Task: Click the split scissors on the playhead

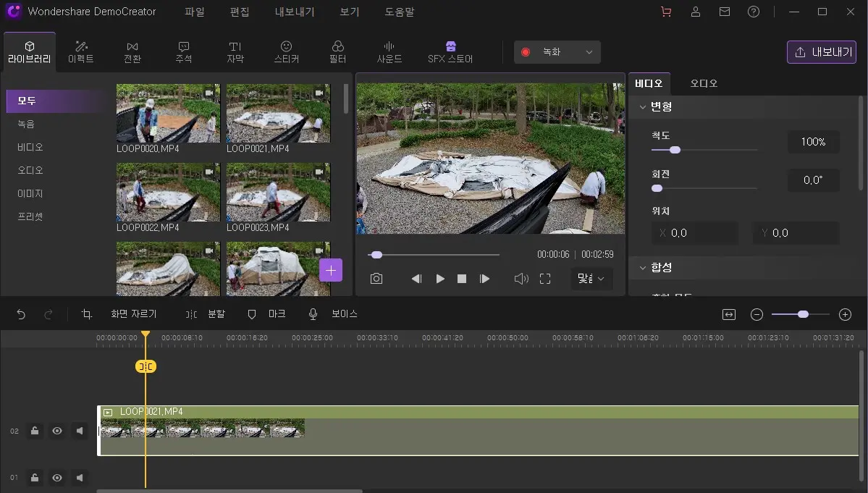Action: click(146, 366)
